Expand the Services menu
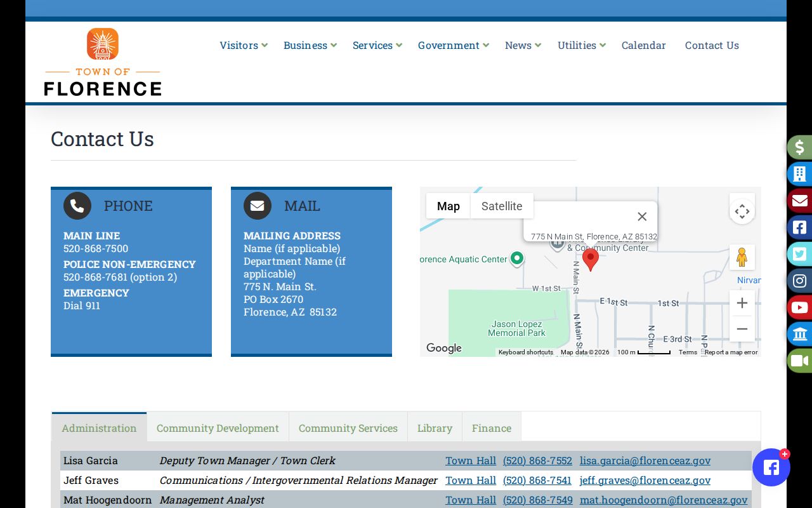Viewport: 812px width, 508px height. click(x=377, y=45)
